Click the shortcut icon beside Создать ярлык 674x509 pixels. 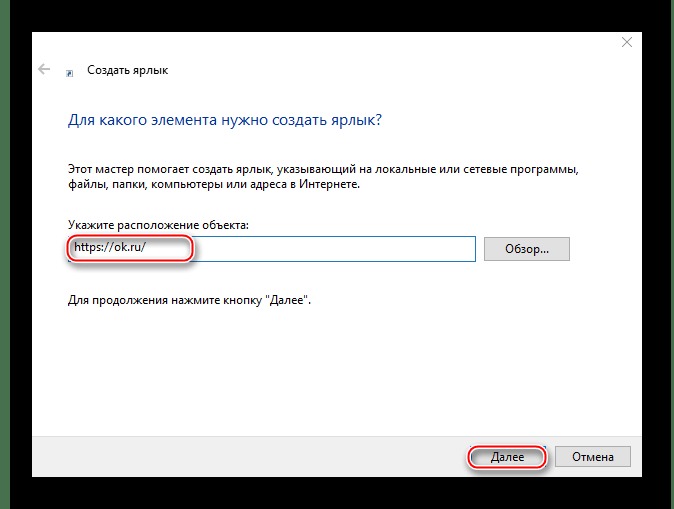pyautogui.click(x=70, y=74)
